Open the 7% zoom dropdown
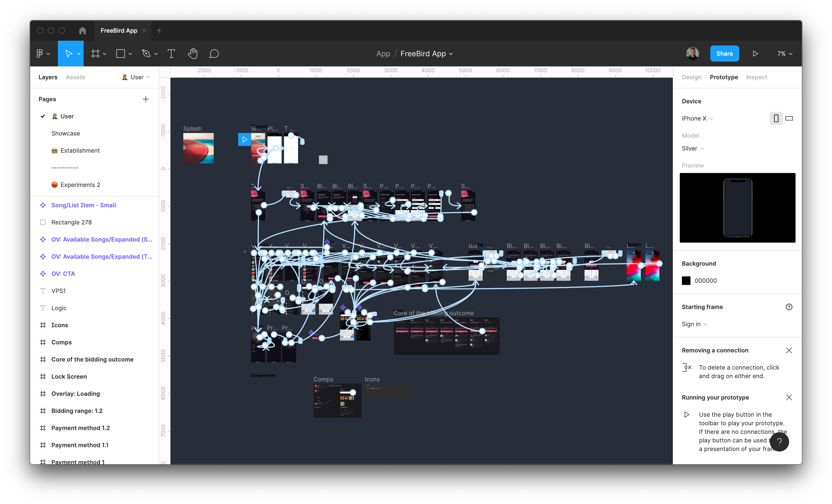832x504 pixels. 785,53
